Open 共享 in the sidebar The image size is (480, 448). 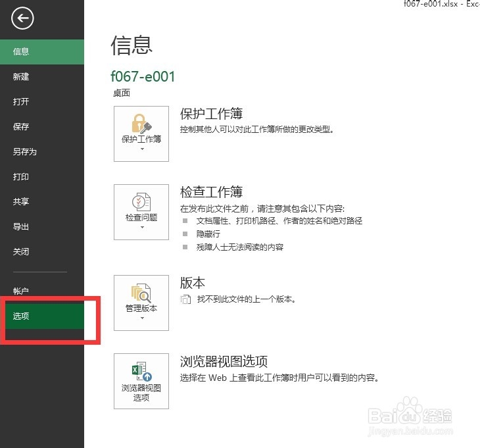(42, 201)
